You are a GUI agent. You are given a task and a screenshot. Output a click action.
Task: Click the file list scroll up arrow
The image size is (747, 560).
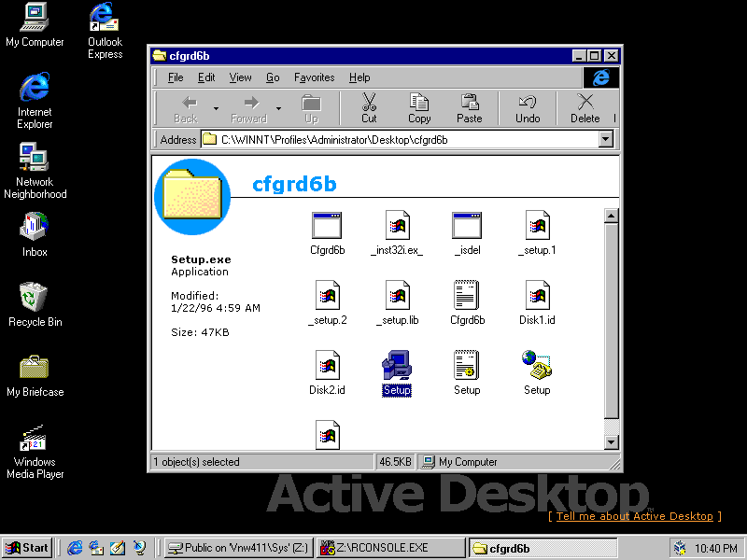[x=612, y=216]
